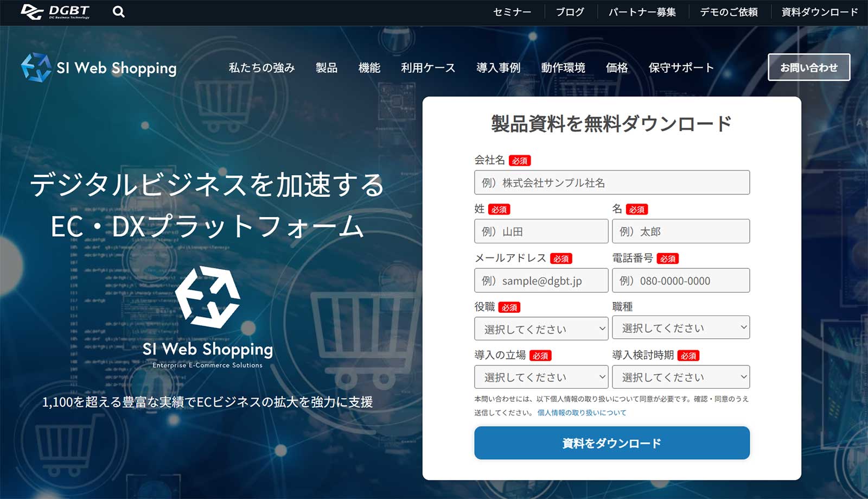Open セミナー in the top bar

point(512,12)
